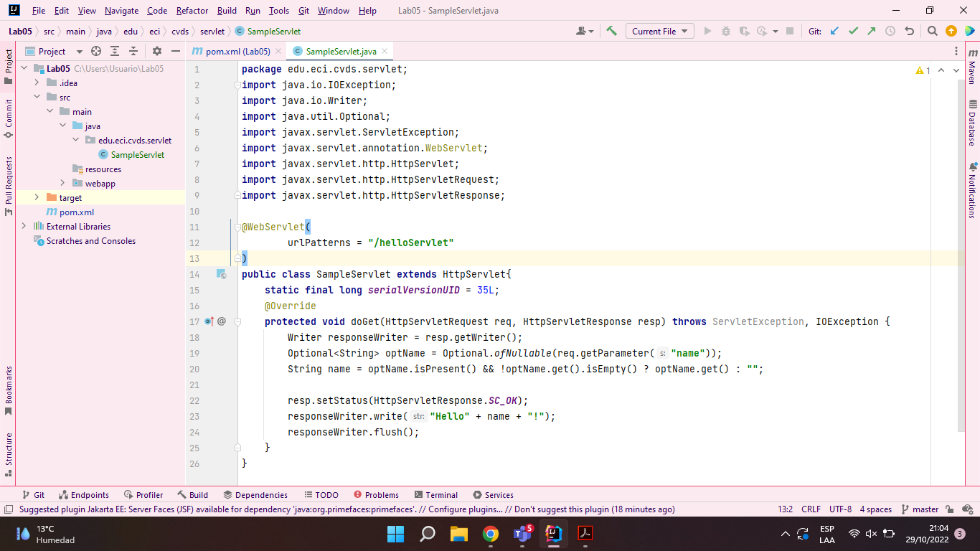Click Git Update Project blue arrow

[x=834, y=31]
